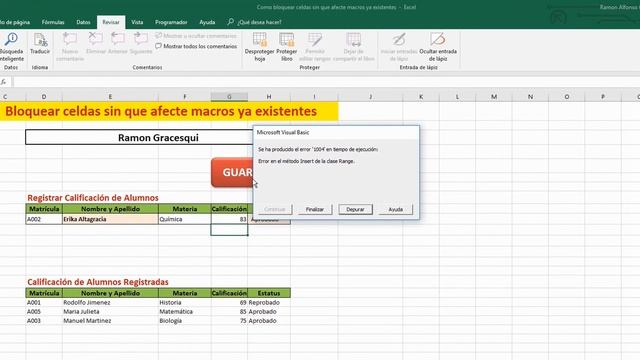Viewport: 640px width, 360px height.
Task: Click the search lightbulb ¿Qué desea hacer?
Action: click(254, 22)
